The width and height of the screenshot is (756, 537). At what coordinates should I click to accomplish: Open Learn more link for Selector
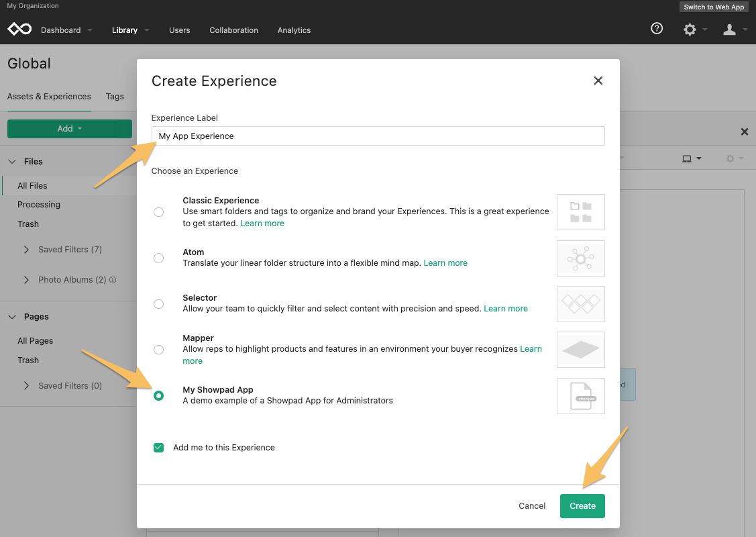pos(506,309)
